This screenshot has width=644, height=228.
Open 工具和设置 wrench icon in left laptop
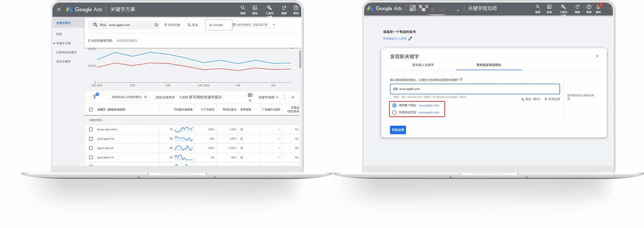pyautogui.click(x=269, y=8)
